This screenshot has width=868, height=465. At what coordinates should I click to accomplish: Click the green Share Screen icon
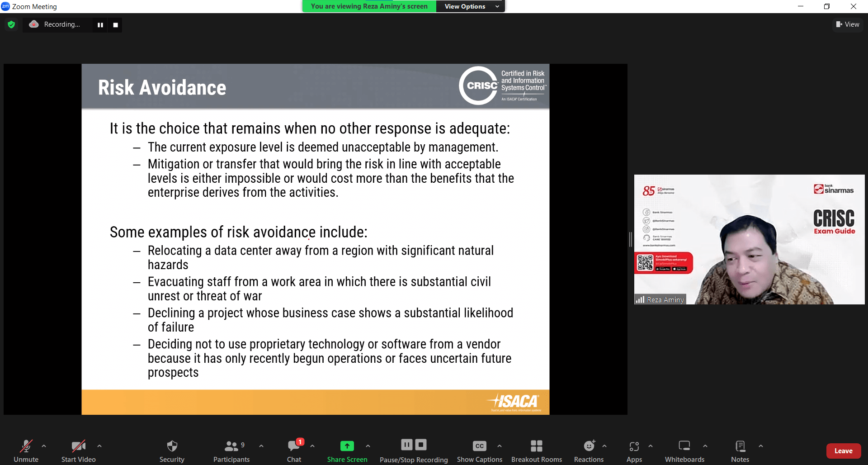tap(347, 446)
